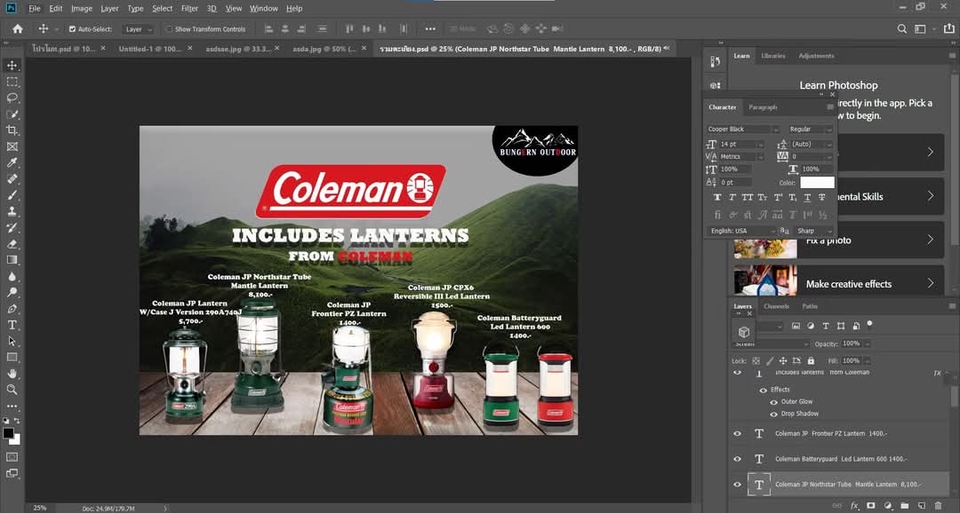Enable Show Transform Controls checkbox

pyautogui.click(x=169, y=29)
